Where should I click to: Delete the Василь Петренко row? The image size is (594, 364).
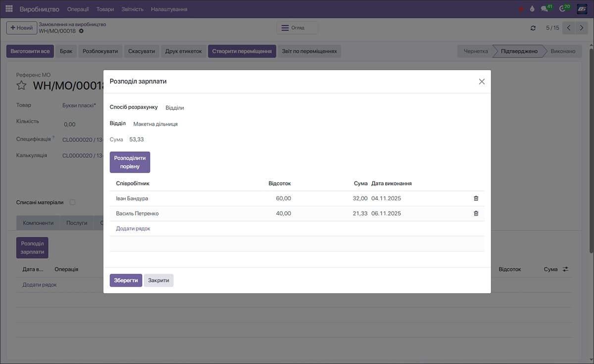[x=476, y=214]
